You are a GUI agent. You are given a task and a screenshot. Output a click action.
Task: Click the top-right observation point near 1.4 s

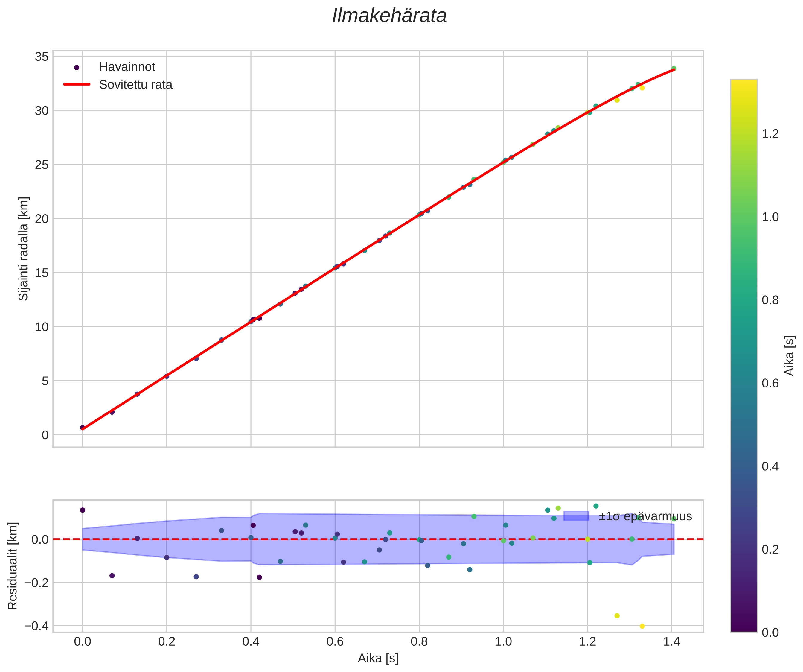pos(674,69)
